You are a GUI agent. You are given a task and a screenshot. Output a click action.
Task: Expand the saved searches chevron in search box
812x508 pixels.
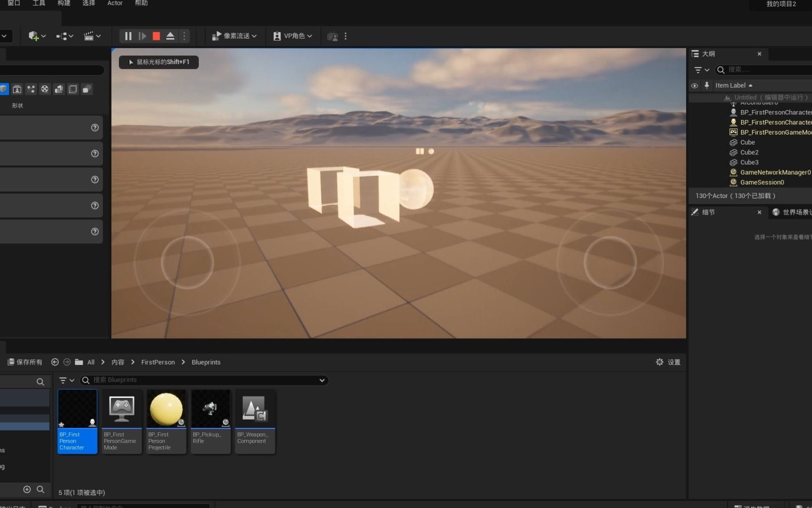[x=322, y=381]
